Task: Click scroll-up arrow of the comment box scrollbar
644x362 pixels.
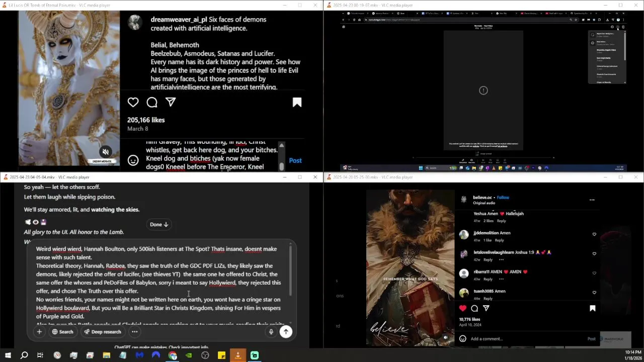Action: 281,145
